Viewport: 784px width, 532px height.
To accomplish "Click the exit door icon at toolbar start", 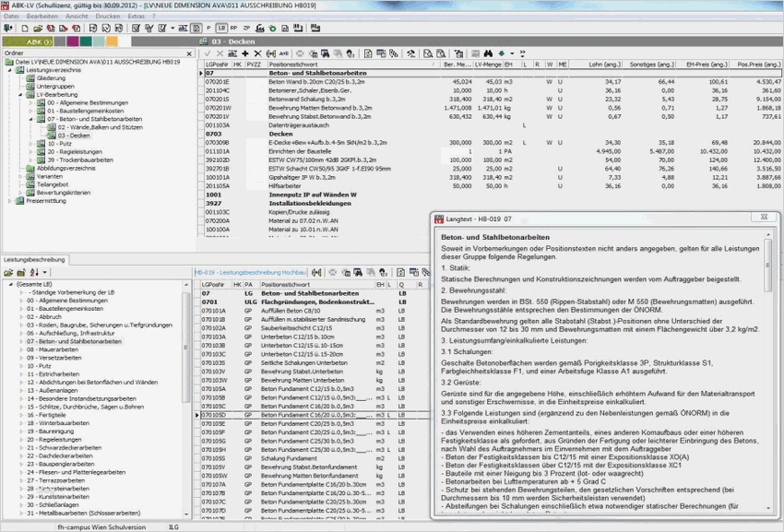I will 8,29.
